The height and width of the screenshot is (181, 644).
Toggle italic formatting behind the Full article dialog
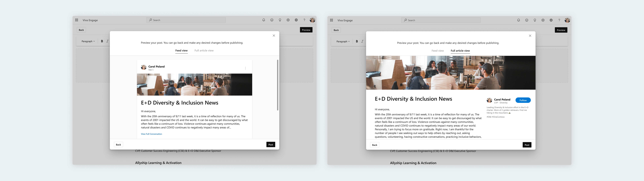coord(362,41)
